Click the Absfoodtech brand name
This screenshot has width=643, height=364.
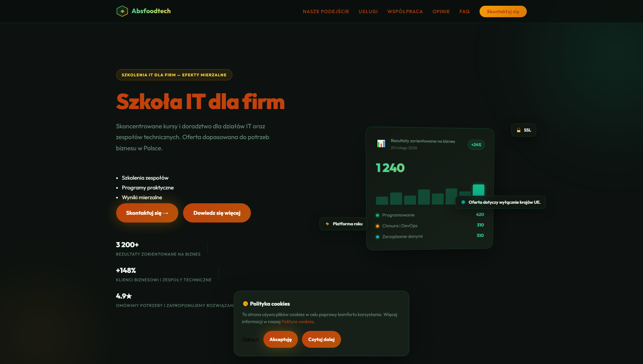(x=151, y=11)
